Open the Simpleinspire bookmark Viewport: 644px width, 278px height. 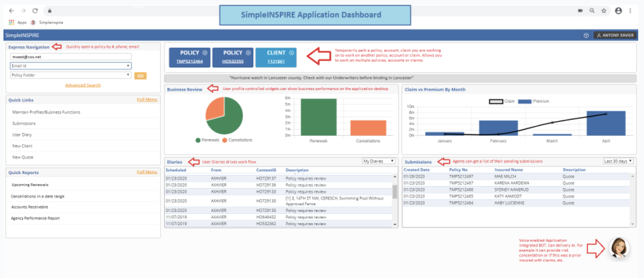[47, 22]
